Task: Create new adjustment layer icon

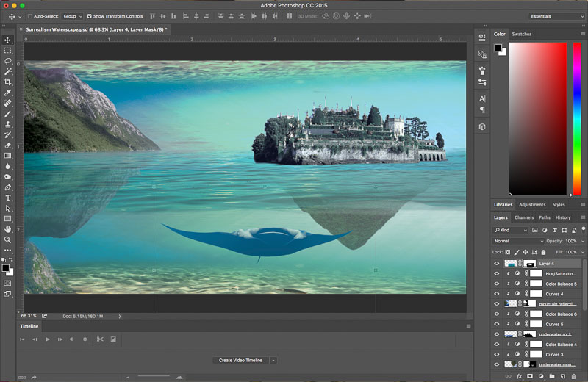Action: 541,376
